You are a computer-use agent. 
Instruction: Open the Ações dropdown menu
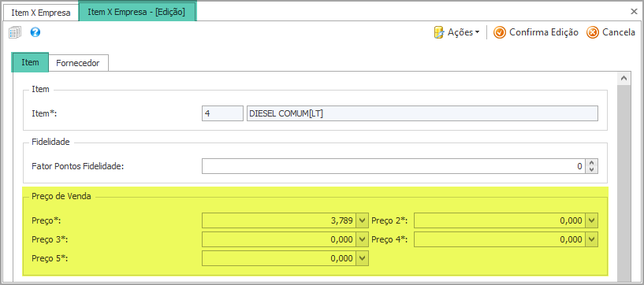pos(456,32)
